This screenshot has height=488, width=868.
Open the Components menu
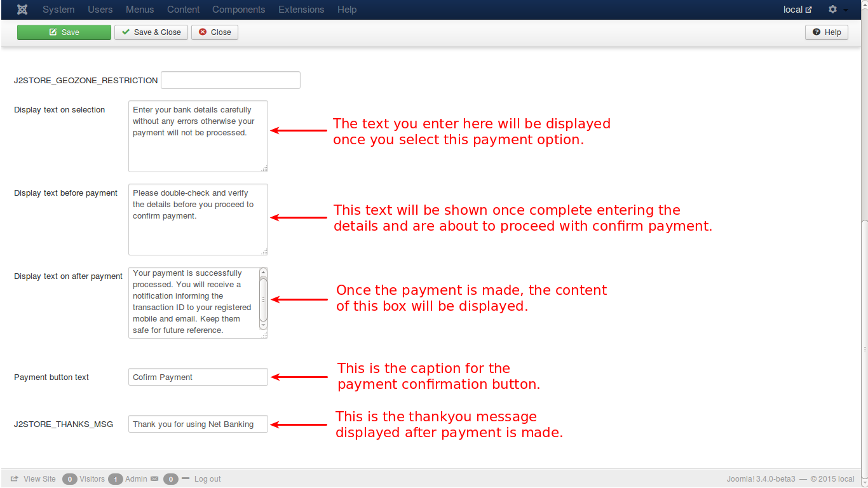(239, 10)
